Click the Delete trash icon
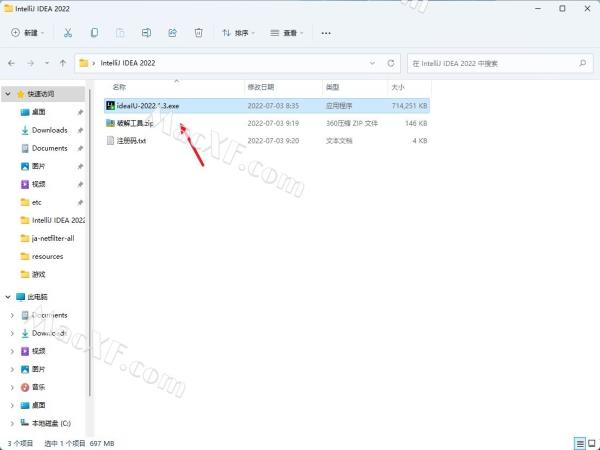 (x=199, y=33)
